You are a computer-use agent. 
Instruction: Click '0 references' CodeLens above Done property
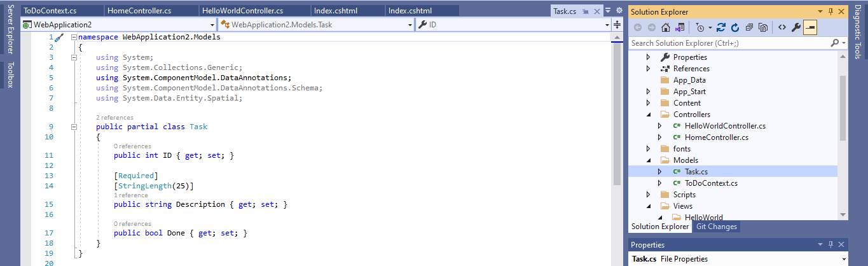(132, 224)
